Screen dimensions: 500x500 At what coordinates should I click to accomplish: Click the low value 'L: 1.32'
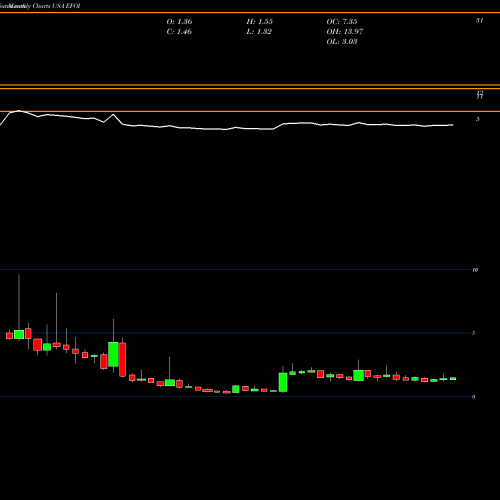259,32
